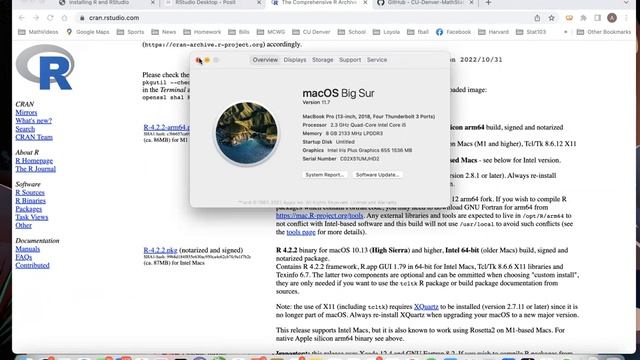Open the CU Denver bookmark folder

coord(311,32)
